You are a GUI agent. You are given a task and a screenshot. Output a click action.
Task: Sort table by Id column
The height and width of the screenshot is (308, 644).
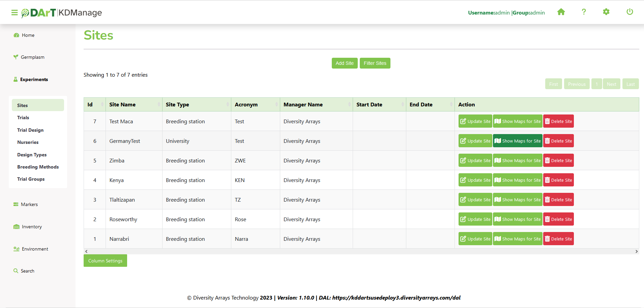pyautogui.click(x=94, y=105)
